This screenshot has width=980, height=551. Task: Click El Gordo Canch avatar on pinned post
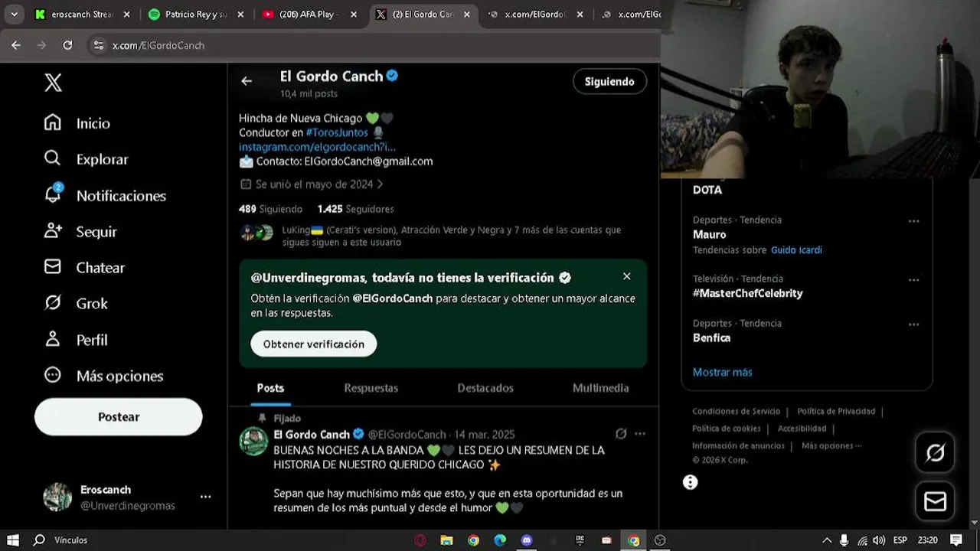[x=253, y=442]
